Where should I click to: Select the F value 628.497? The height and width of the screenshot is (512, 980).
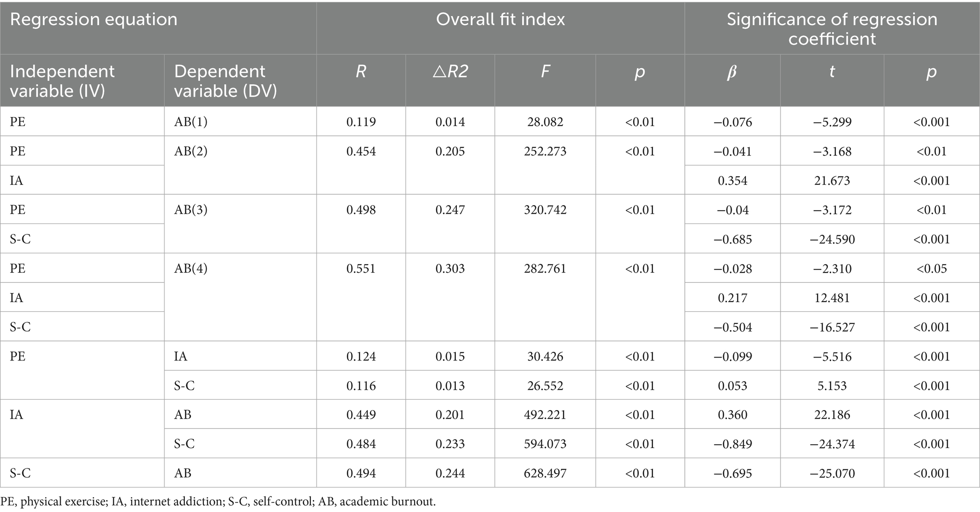pyautogui.click(x=545, y=473)
